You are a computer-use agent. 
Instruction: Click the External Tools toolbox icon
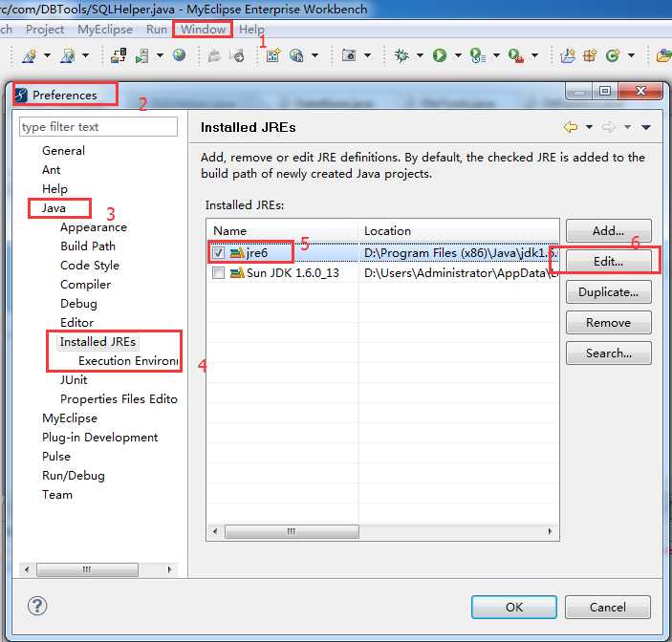pyautogui.click(x=516, y=55)
